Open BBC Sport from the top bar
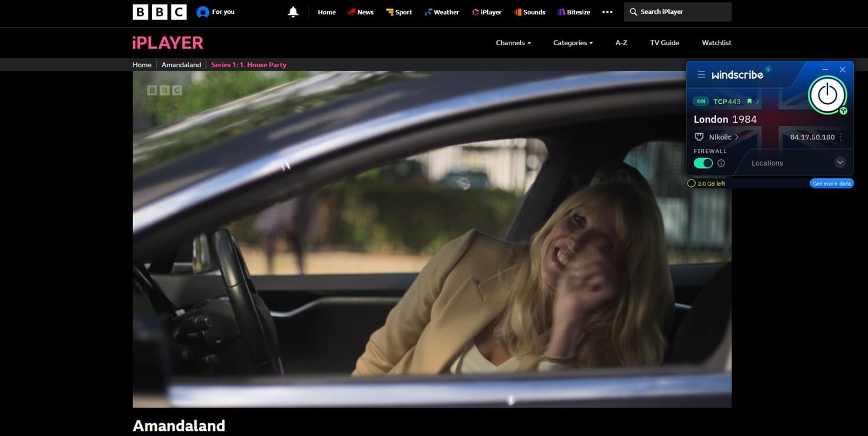Screen dimensions: 868x436 [x=399, y=12]
